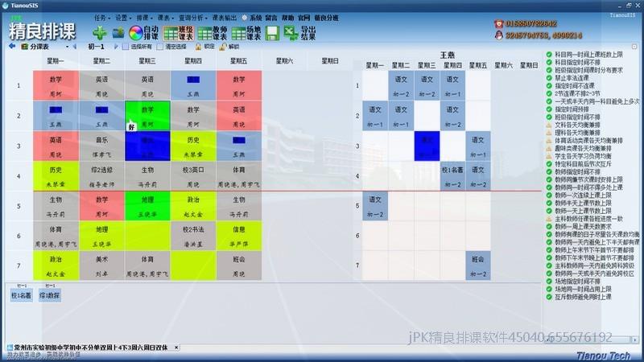Viewport: 644px width, 362px height.
Task: Open the 官网 menu item
Action: pyautogui.click(x=304, y=18)
